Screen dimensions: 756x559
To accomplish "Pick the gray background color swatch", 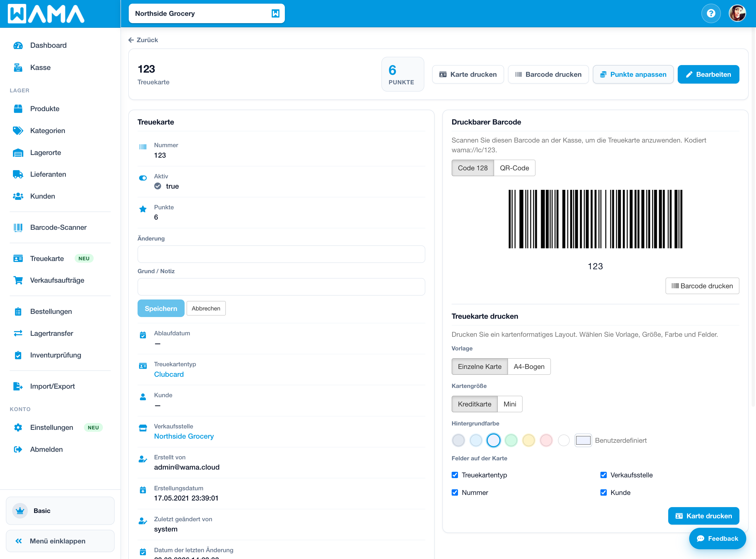I will 458,440.
